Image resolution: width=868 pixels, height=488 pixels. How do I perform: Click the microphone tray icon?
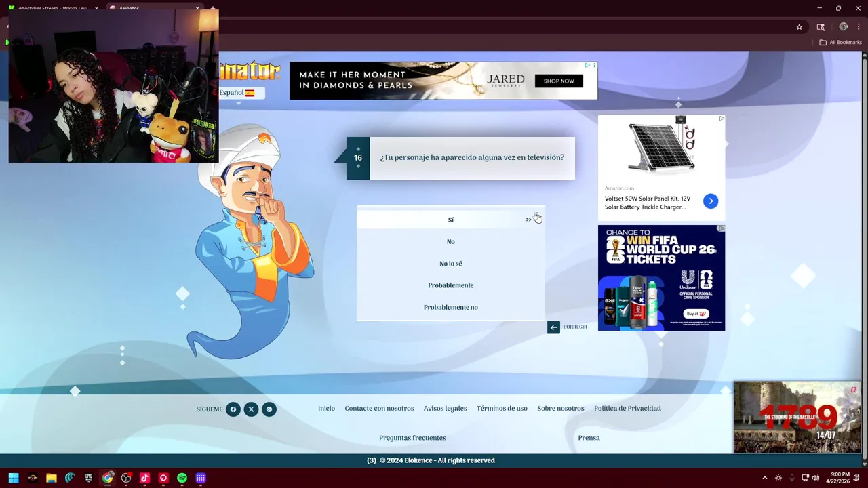[x=792, y=478]
